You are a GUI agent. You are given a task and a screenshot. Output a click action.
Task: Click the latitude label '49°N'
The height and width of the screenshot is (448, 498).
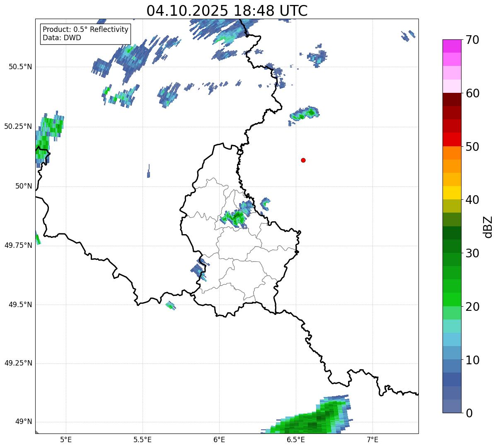pos(24,422)
